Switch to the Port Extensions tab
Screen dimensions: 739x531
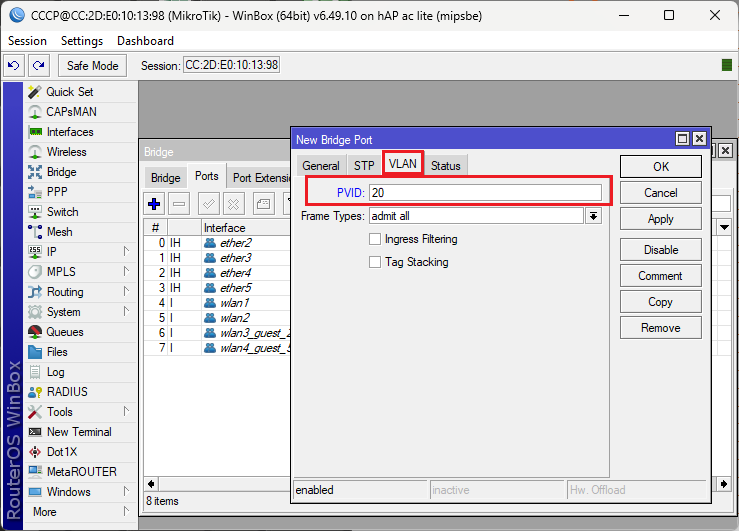point(261,178)
